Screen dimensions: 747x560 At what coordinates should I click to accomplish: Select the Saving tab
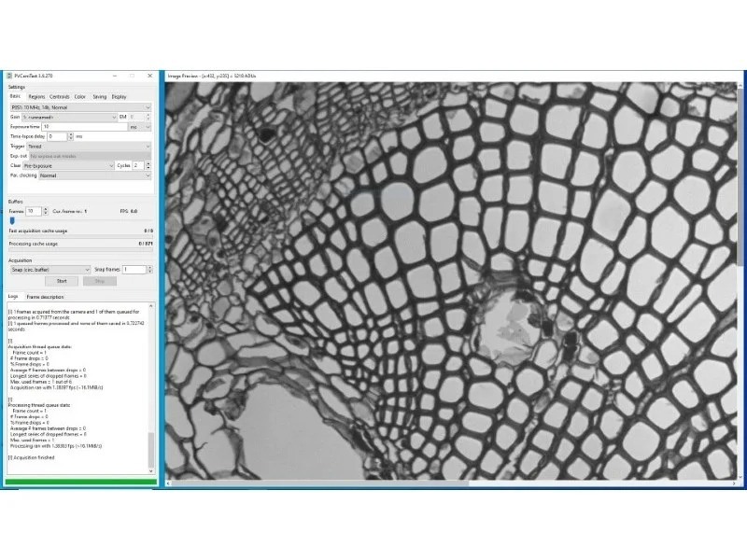[x=99, y=96]
